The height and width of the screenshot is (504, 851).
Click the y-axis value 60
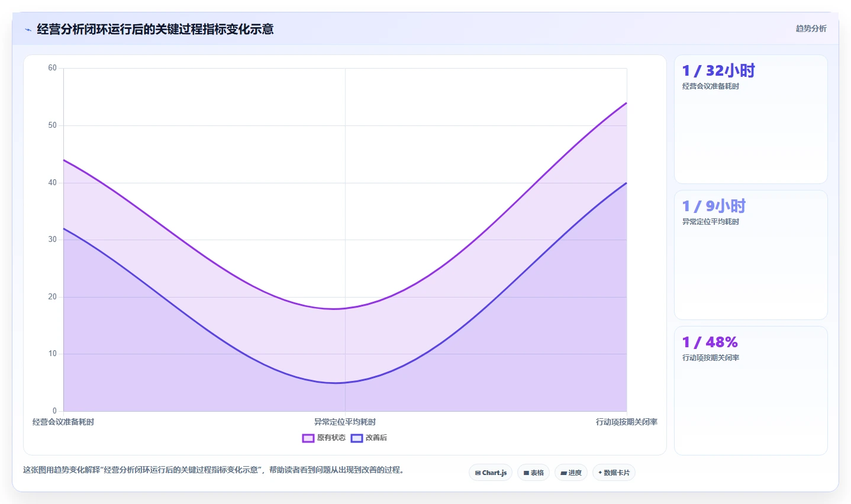[53, 68]
